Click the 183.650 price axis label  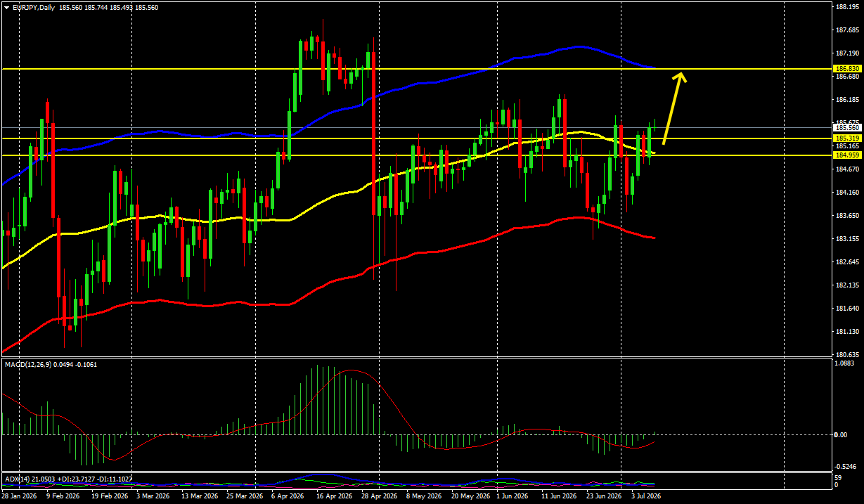click(847, 216)
